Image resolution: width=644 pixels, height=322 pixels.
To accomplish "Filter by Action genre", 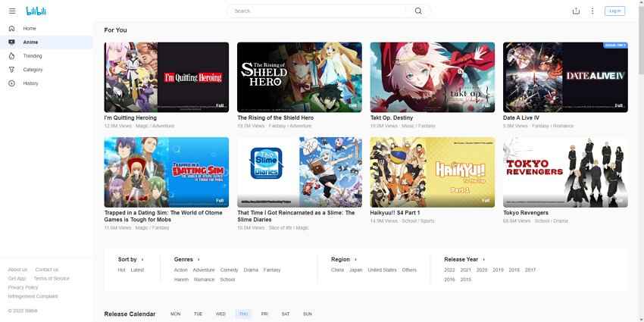I will click(181, 270).
